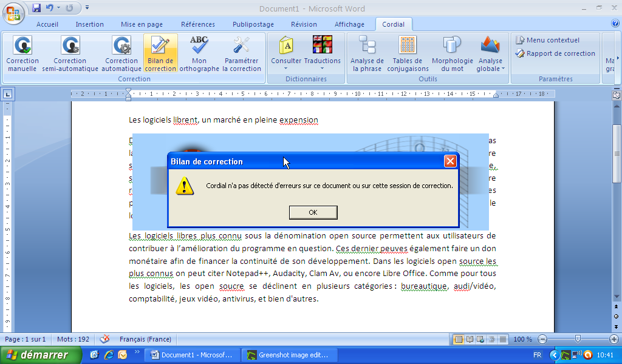Click the proofing errors icon in status bar
The width and height of the screenshot is (622, 364).
[104, 339]
